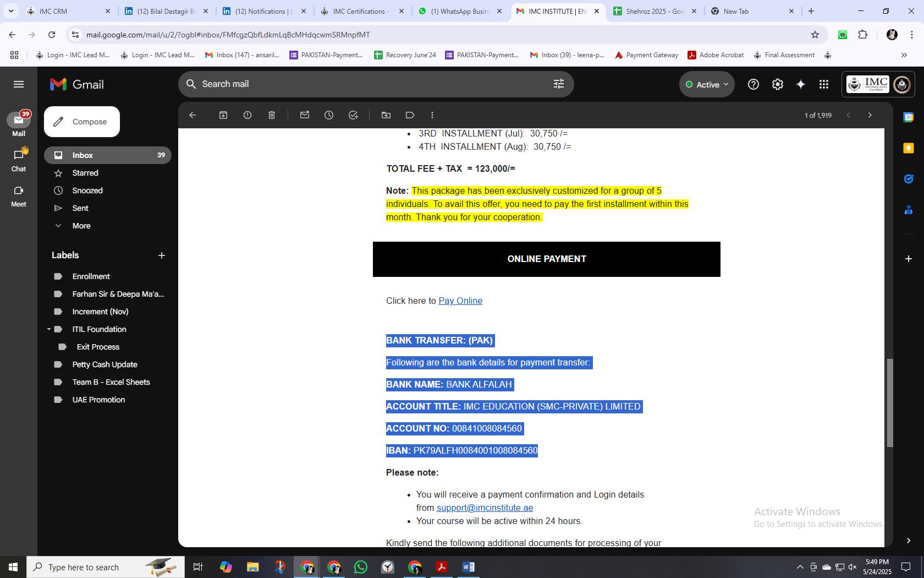The image size is (924, 578).
Task: Open Active status dropdown
Action: (x=707, y=84)
